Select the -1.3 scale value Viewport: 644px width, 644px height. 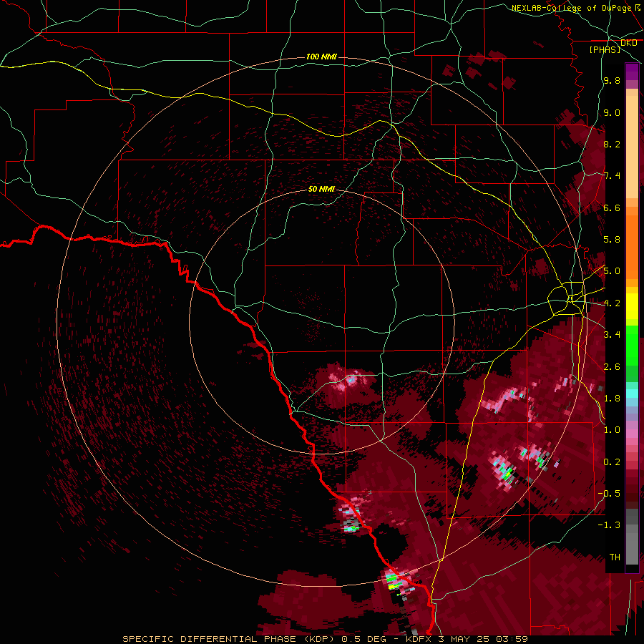[610, 525]
